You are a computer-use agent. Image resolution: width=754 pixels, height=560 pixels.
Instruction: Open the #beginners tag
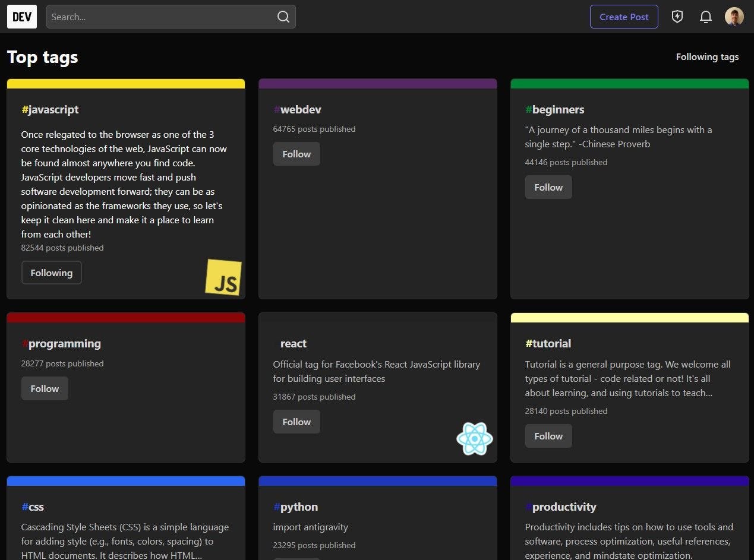(555, 109)
